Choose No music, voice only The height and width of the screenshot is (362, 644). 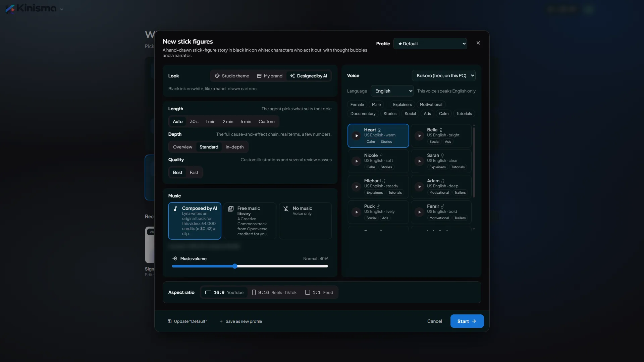[x=305, y=221]
